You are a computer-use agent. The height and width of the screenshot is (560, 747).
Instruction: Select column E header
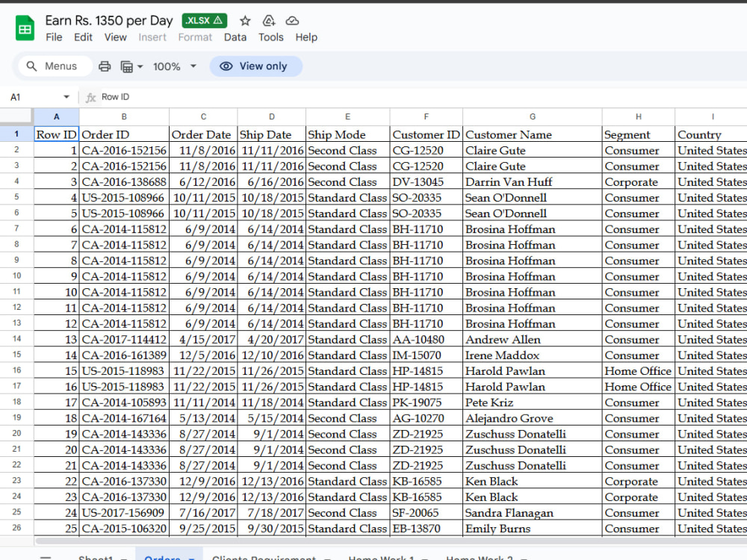click(348, 116)
